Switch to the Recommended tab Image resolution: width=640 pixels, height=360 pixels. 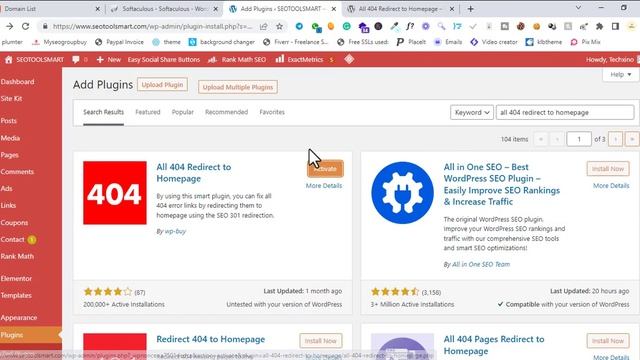227,112
